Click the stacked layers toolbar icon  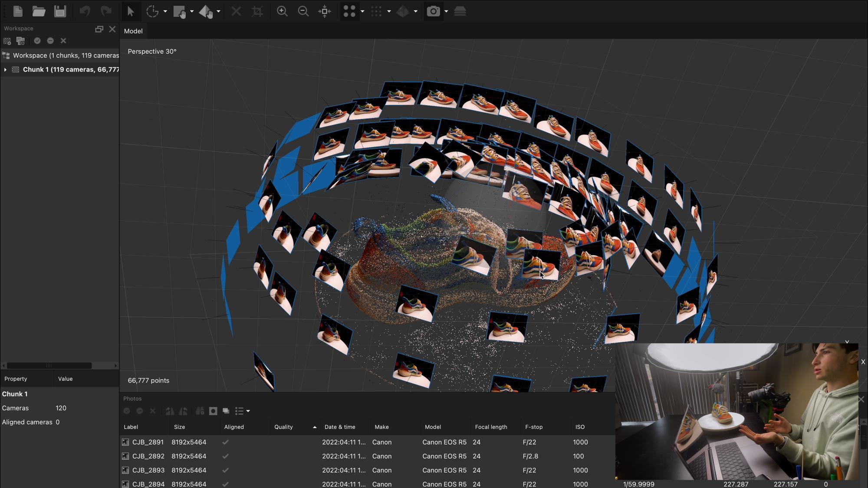pyautogui.click(x=460, y=11)
